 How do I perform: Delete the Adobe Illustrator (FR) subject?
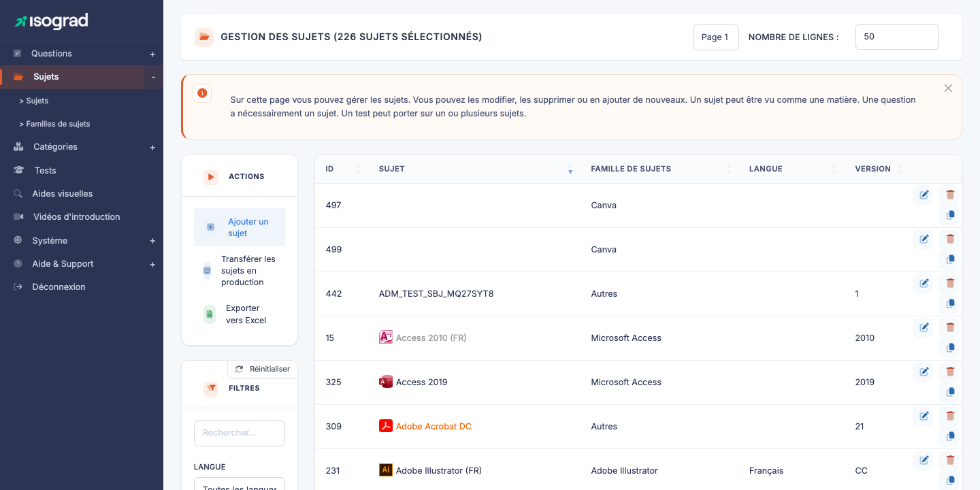click(950, 460)
